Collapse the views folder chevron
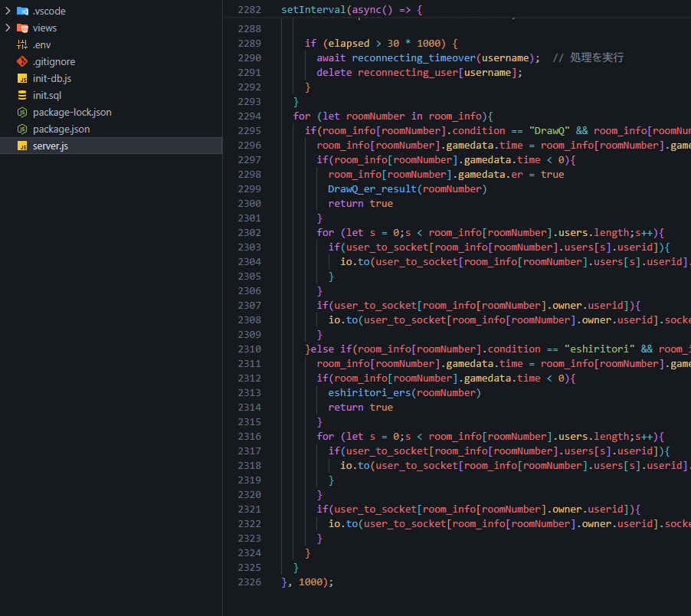The image size is (691, 616). [6, 28]
